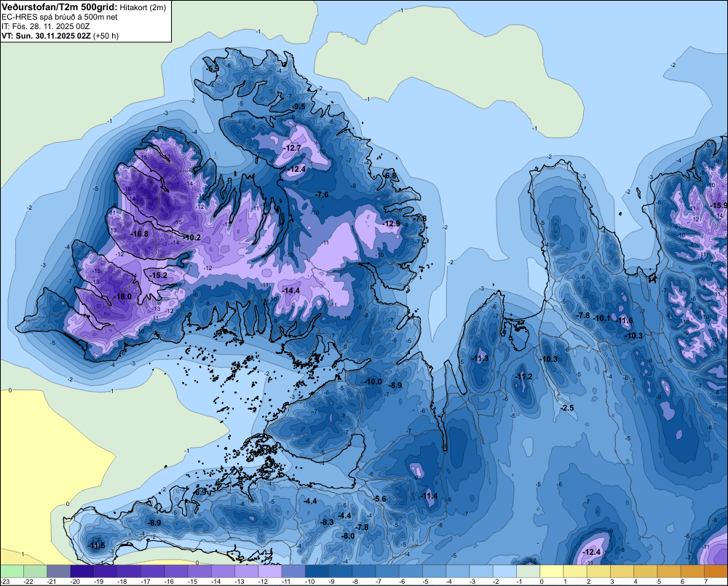This screenshot has width=728, height=586.
Task: Select the legend swatch above the 5 label
Action: click(669, 571)
